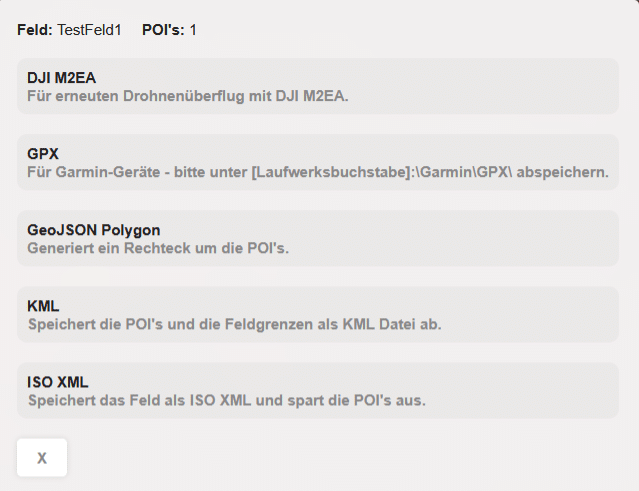
Task: Select the GPX export format
Action: tap(318, 162)
